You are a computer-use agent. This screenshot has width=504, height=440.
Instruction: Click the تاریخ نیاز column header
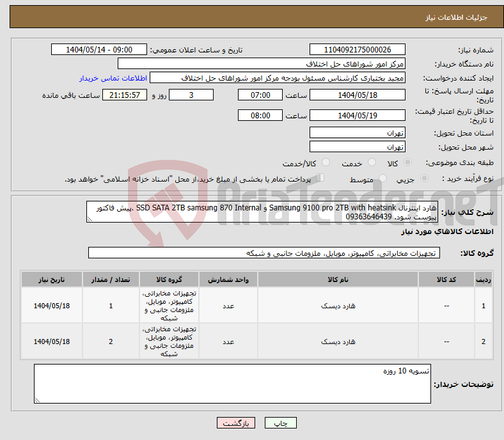52,279
